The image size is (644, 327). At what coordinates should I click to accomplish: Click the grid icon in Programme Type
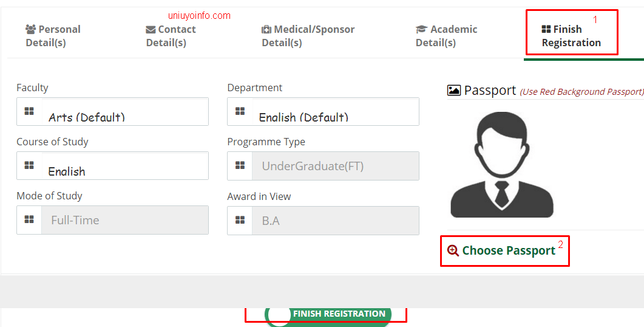click(240, 165)
